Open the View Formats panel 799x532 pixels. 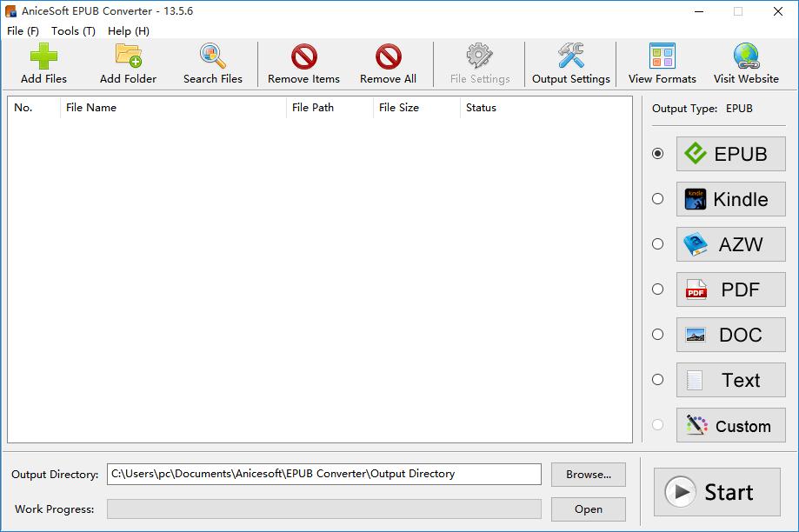click(662, 64)
